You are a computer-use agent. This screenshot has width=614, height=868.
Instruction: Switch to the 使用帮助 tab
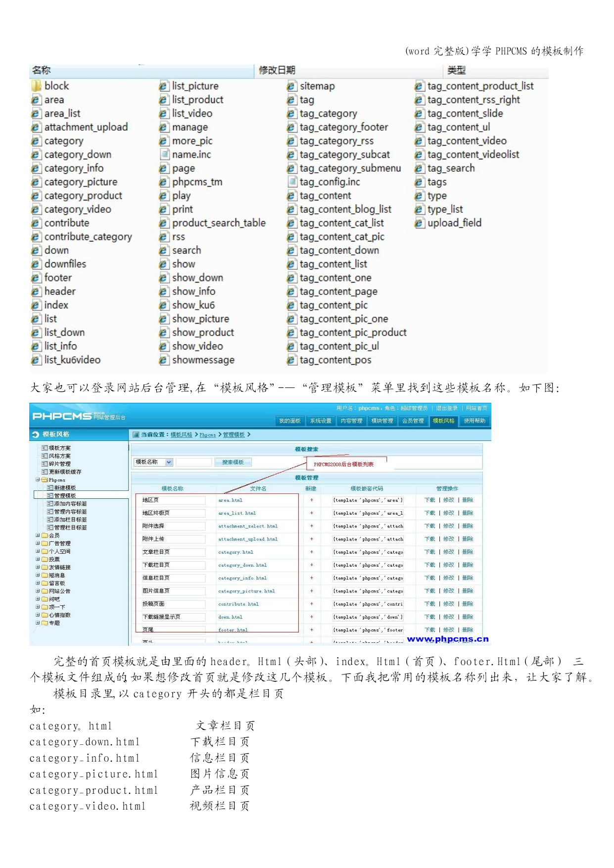[x=474, y=421]
